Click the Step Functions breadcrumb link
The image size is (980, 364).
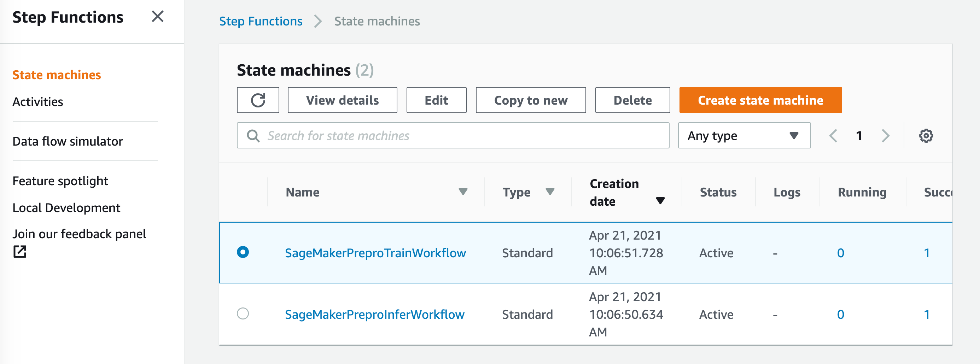coord(261,21)
